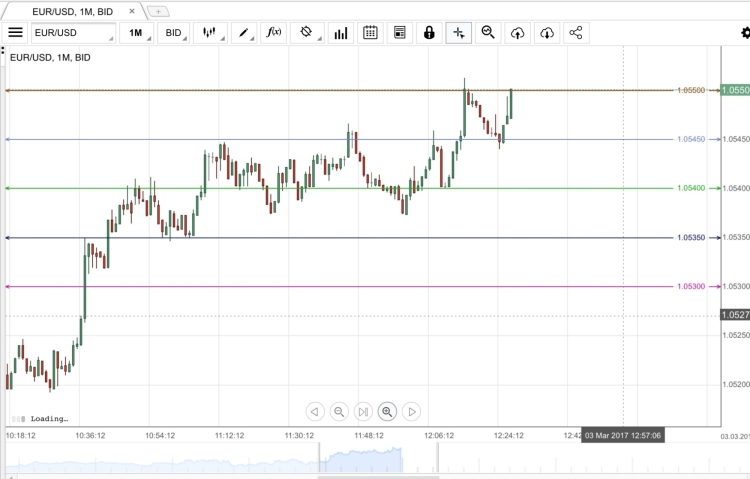Click the 1.05250 price axis label
The height and width of the screenshot is (479, 750).
click(736, 335)
